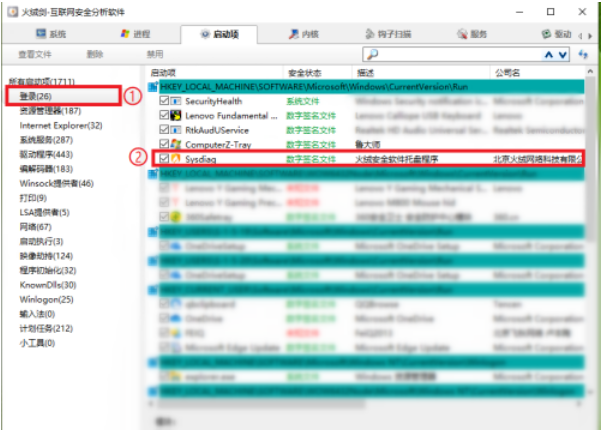Select 网络(67) category
The height and width of the screenshot is (433, 603).
point(36,227)
